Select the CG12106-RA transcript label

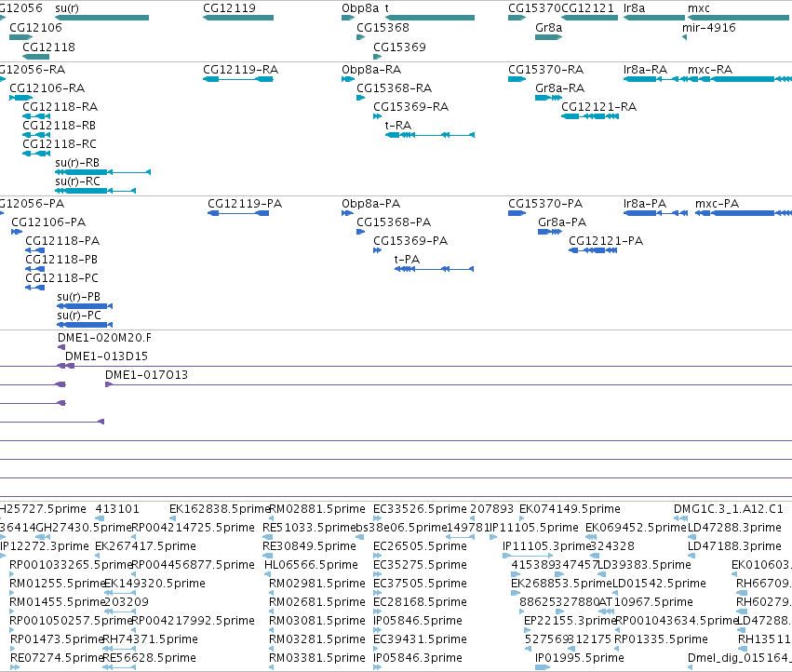tap(47, 87)
